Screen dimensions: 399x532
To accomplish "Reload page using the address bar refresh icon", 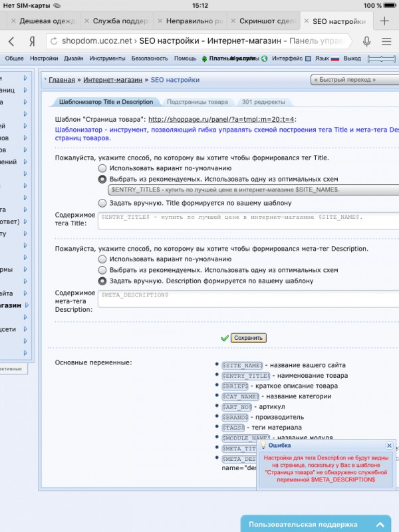I will pyautogui.click(x=54, y=41).
